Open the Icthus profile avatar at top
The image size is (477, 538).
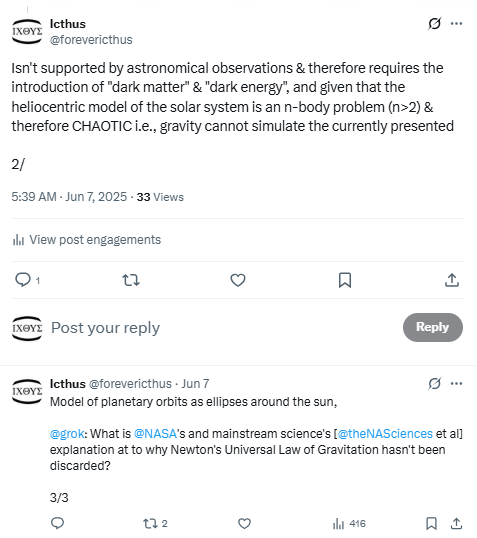coord(27,32)
